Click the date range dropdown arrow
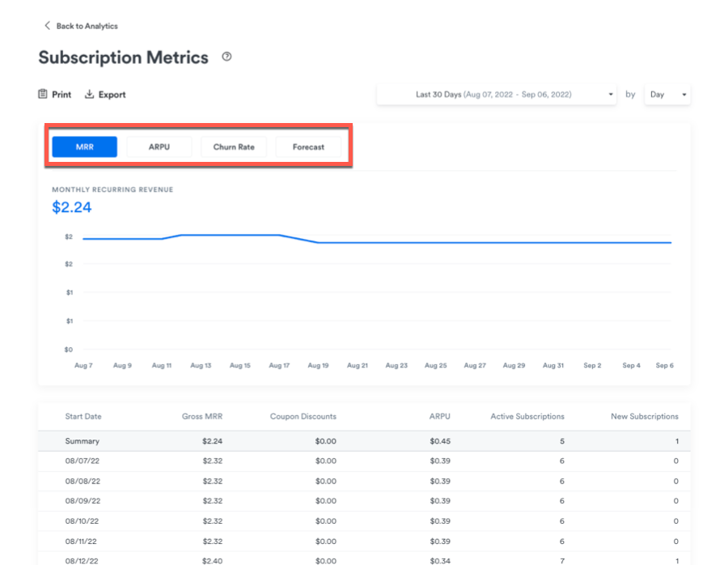Image resolution: width=728 pixels, height=565 pixels. pos(611,95)
